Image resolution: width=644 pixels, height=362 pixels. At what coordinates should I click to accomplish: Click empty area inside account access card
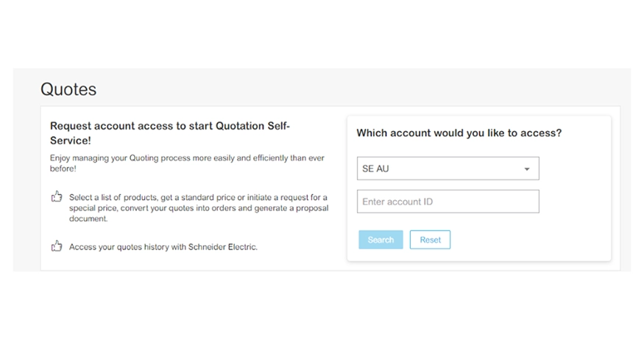click(575, 205)
